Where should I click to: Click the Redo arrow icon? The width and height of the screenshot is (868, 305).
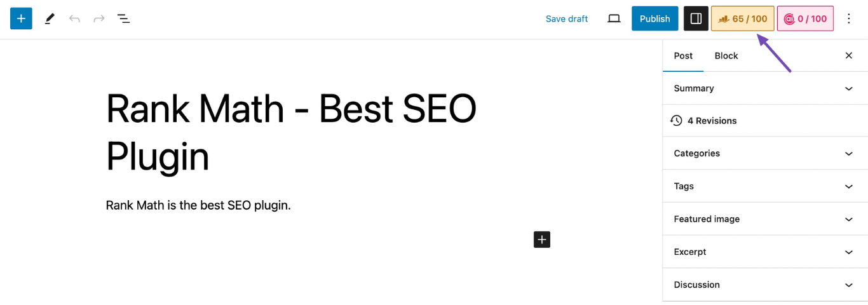pos(99,19)
